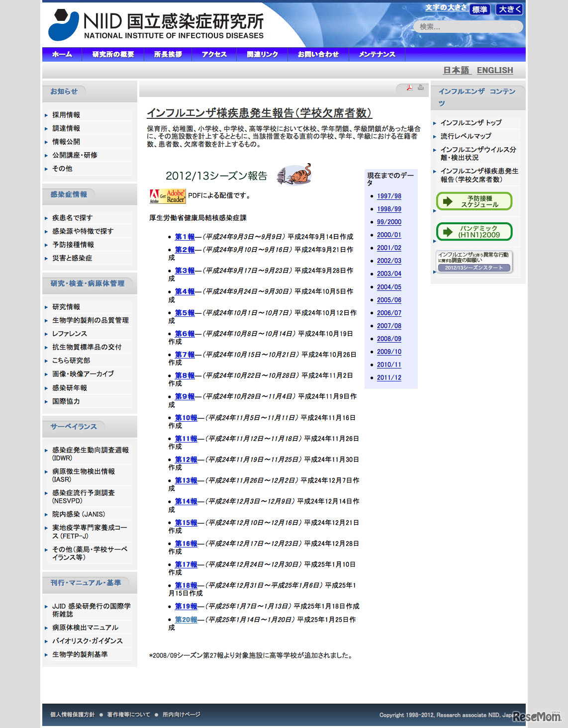The width and height of the screenshot is (568, 728).
Task: Open お問い合わせ in the navigation bar
Action: click(318, 54)
